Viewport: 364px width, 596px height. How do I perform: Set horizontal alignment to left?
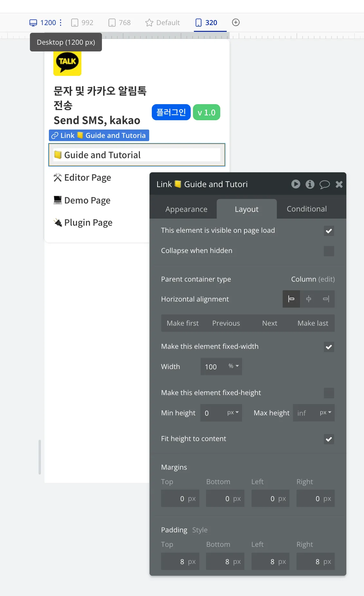coord(291,299)
